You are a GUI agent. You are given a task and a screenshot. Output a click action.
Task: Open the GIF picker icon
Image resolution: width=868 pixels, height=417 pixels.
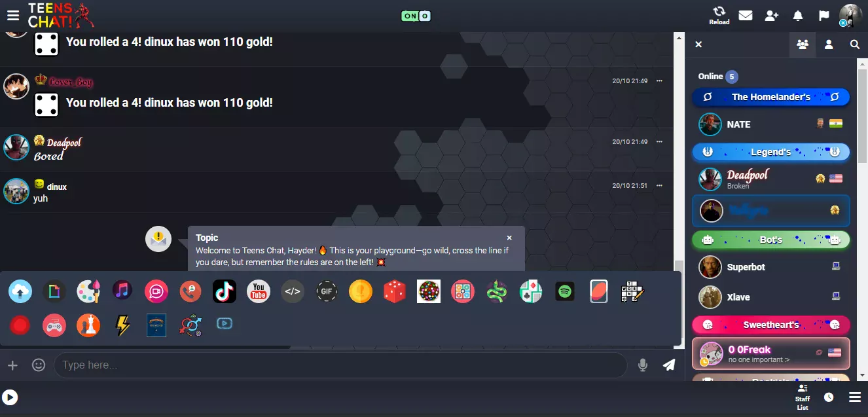pyautogui.click(x=327, y=291)
